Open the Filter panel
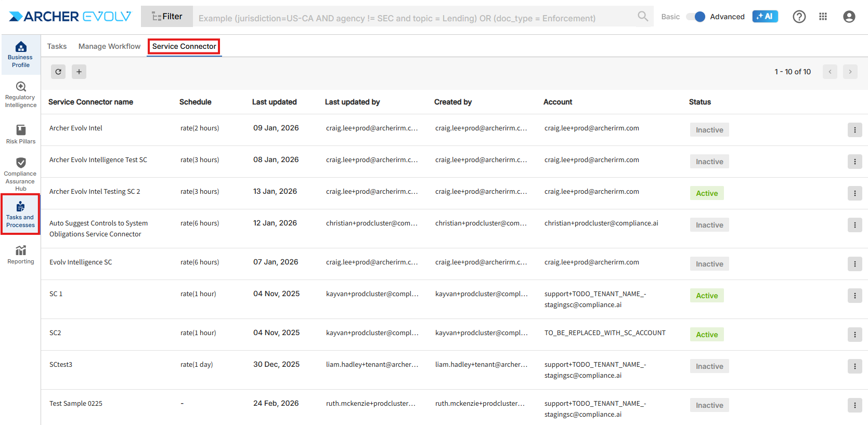 pyautogui.click(x=167, y=17)
